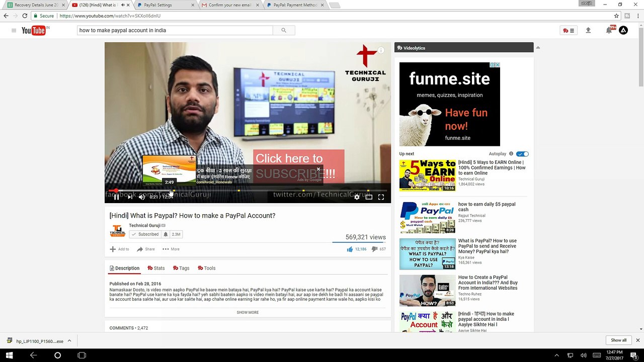Close the overlay ad banner
644x362 pixels.
point(318,169)
